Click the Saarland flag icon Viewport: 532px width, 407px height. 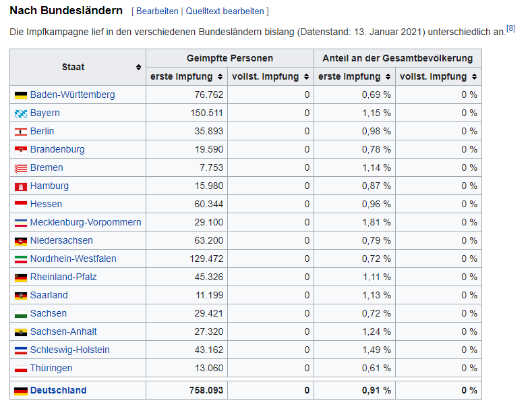tap(20, 296)
